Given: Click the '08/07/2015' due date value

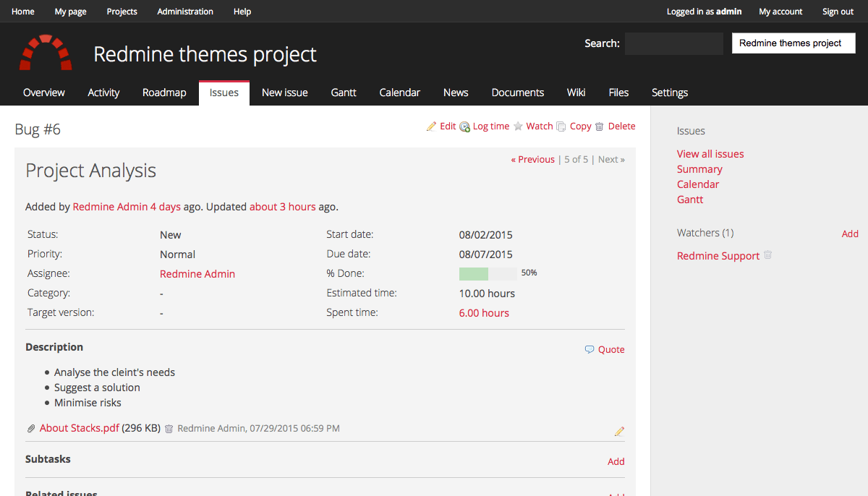Looking at the screenshot, I should (x=486, y=255).
